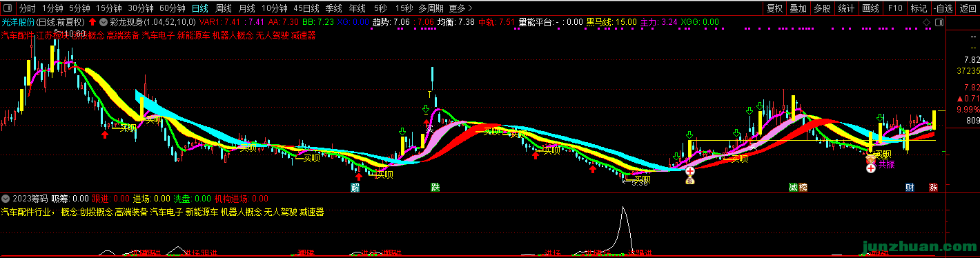
Task: Click the green 跌 event marker
Action: [435, 188]
